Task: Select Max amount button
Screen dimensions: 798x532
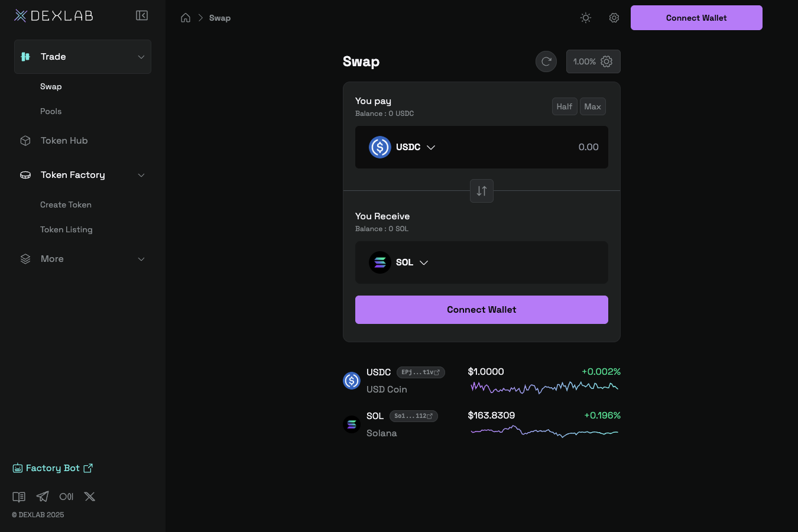Action: click(x=592, y=106)
